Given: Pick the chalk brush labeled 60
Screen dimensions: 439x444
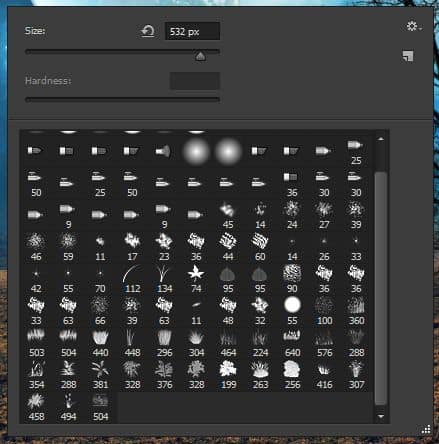Looking at the screenshot, I should click(260, 247).
